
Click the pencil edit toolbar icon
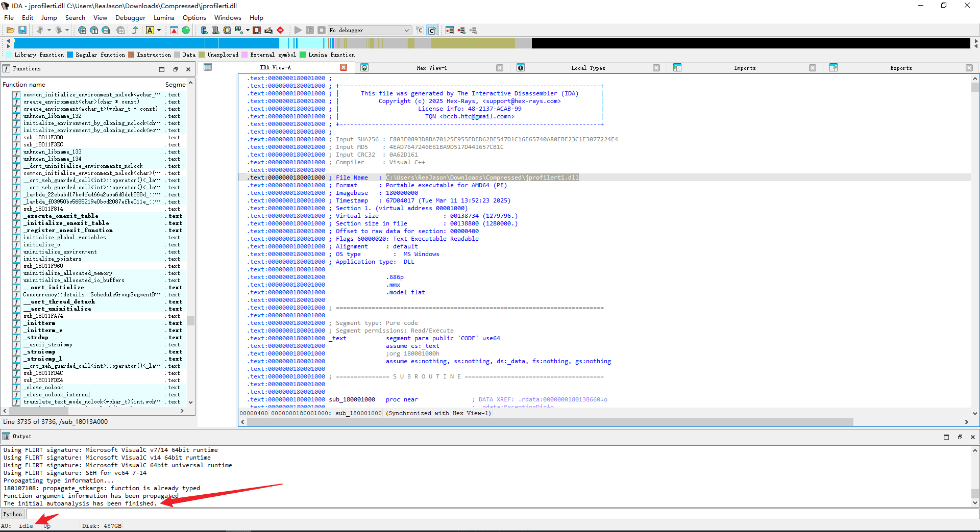coord(268,30)
